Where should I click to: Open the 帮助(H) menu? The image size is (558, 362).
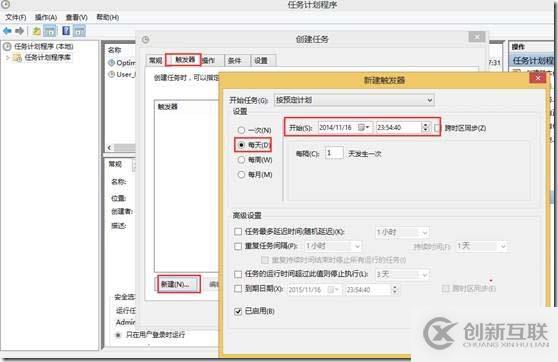(107, 17)
